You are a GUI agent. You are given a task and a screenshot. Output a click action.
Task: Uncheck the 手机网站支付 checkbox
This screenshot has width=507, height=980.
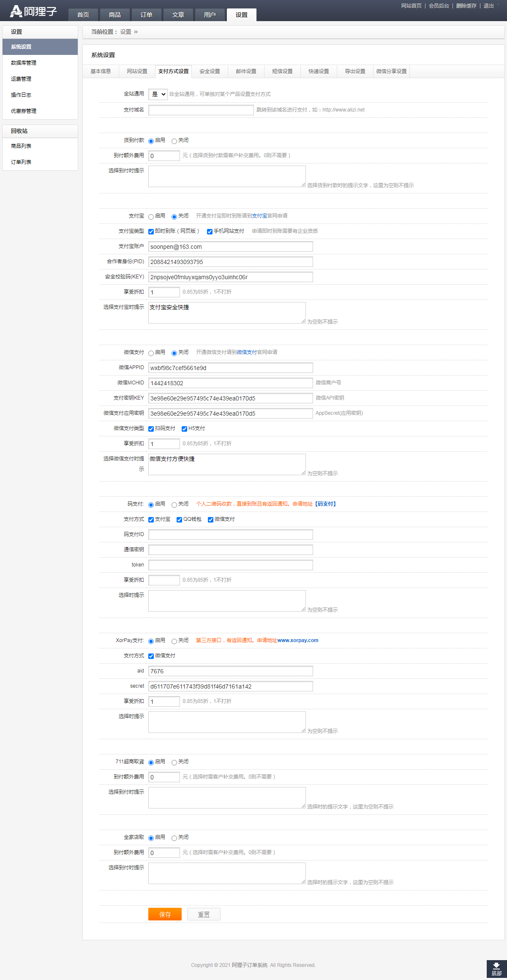210,231
